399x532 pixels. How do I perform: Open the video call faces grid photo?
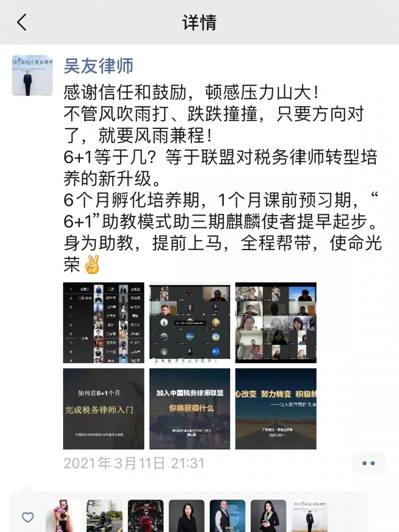[x=276, y=323]
